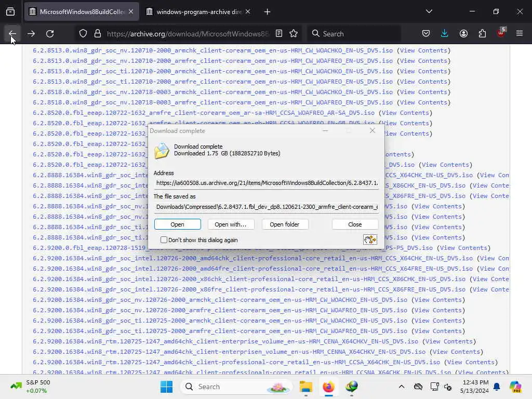532x399 pixels.
Task: Go back using the browser back arrow
Action: tap(12, 34)
